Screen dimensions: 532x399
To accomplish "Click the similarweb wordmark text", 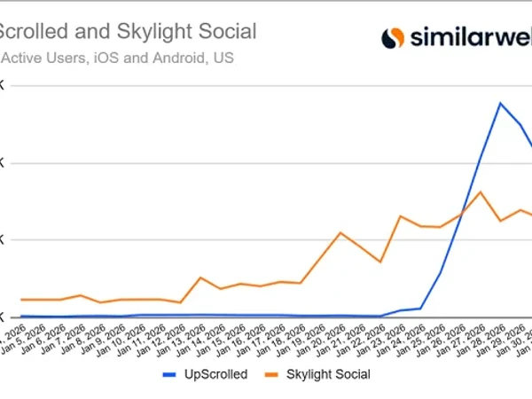I will [470, 37].
